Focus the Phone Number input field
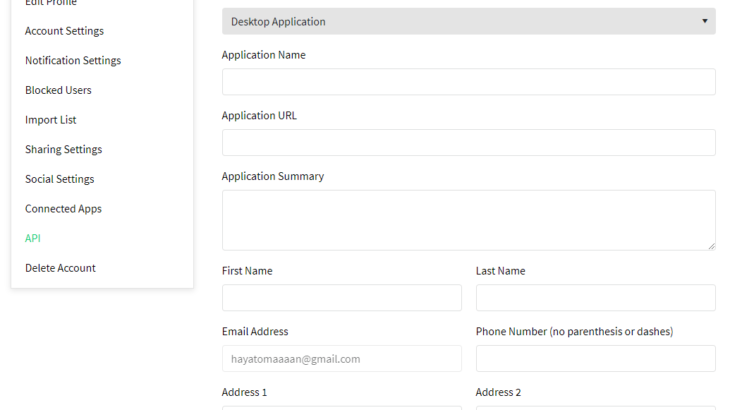 [x=595, y=359]
